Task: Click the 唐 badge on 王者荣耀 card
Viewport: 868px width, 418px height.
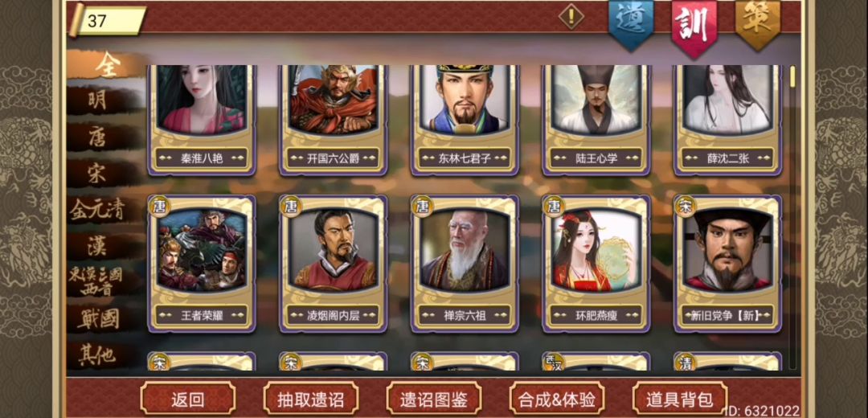Action: point(159,207)
